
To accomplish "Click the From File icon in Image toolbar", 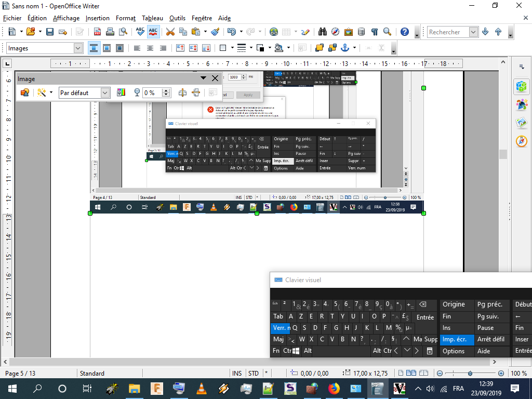I will click(25, 92).
